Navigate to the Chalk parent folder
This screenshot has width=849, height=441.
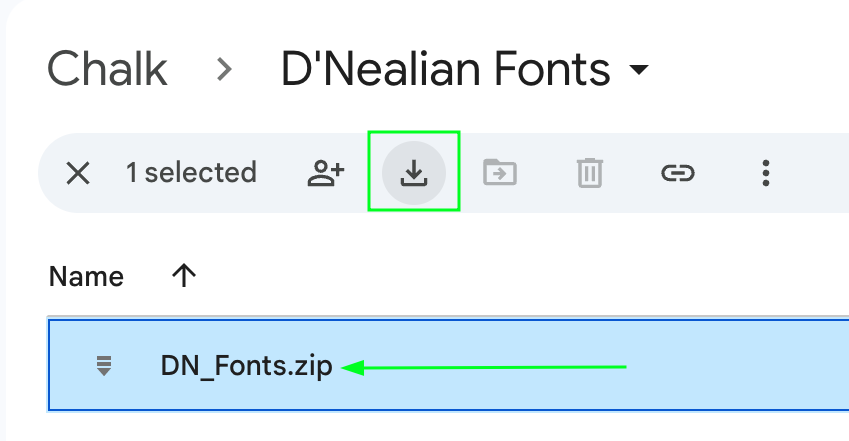(108, 70)
